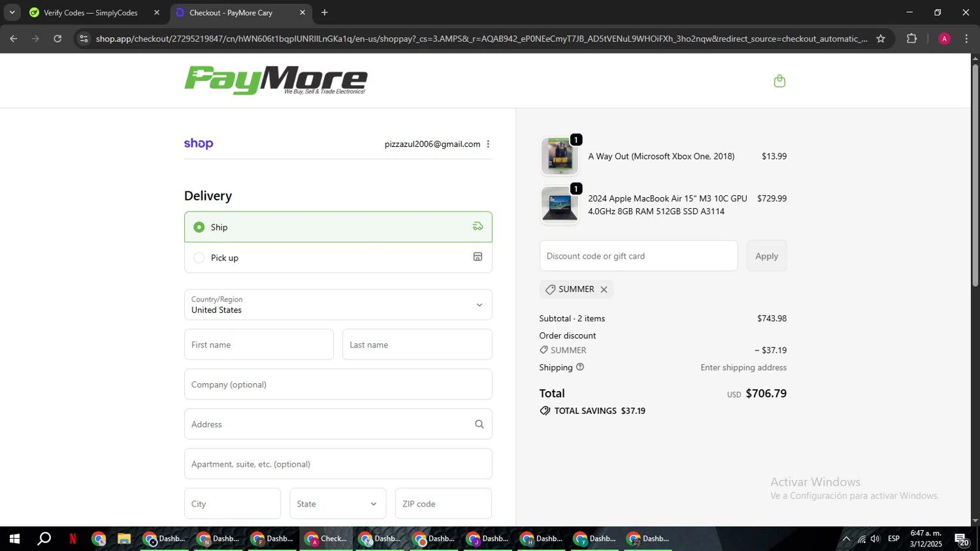Screen dimensions: 980x551
Task: Focus the Apartment, suite, etc. field
Action: point(338,464)
